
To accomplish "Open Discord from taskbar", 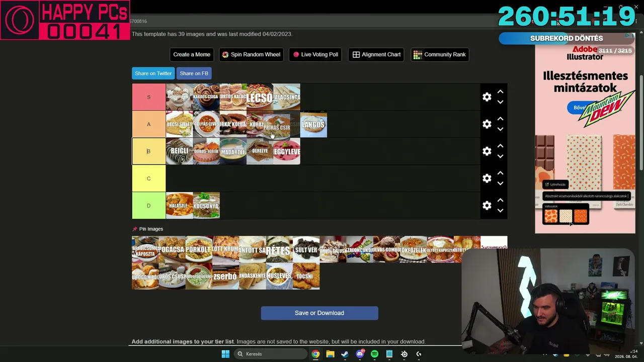I will click(x=360, y=354).
